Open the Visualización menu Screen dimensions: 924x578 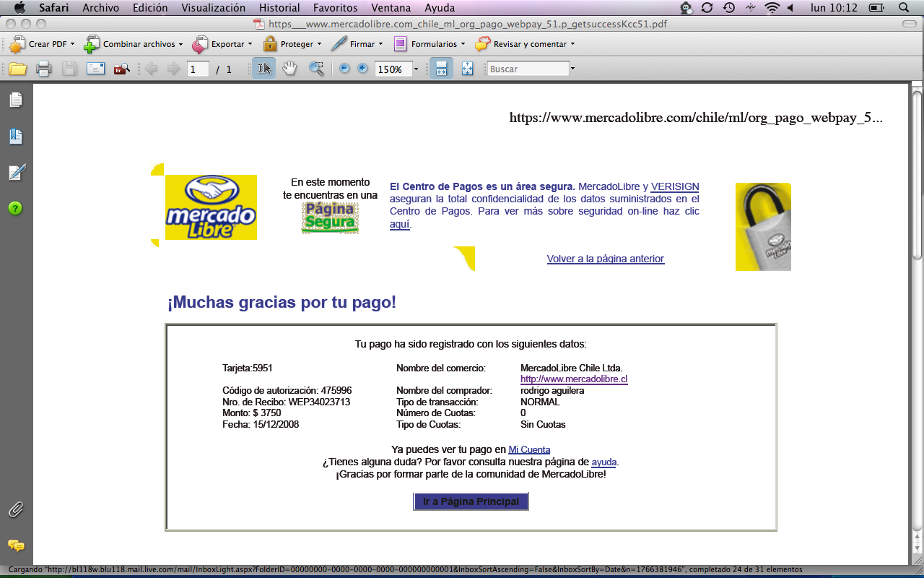click(x=213, y=8)
